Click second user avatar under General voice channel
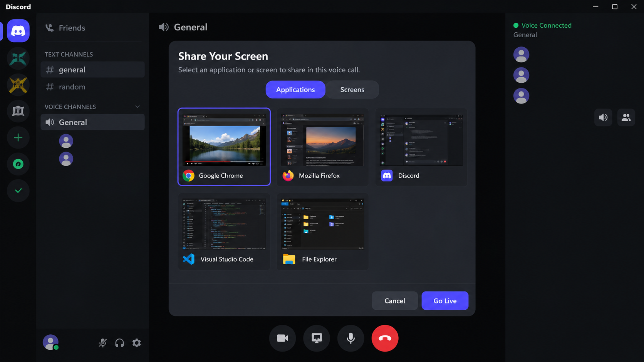This screenshot has height=362, width=644. pyautogui.click(x=66, y=159)
